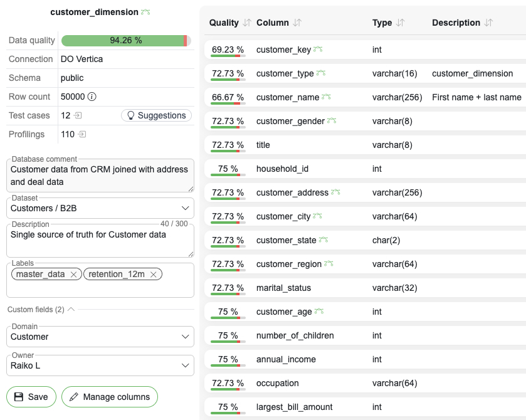
Task: Sort table by Column name
Action: [x=297, y=23]
